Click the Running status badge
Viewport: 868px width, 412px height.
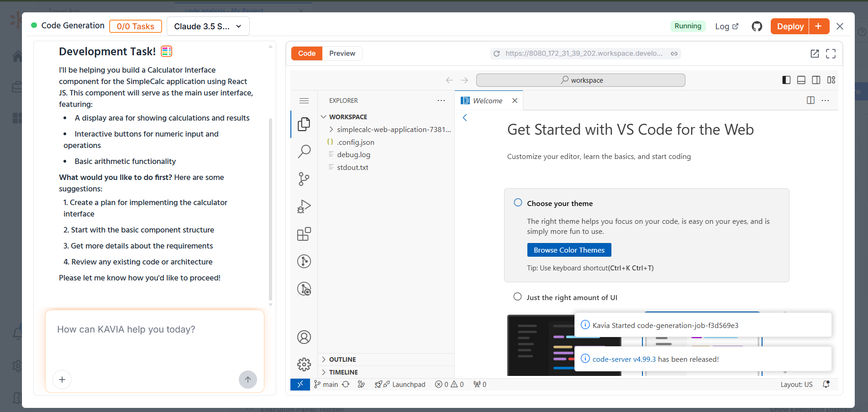coord(688,26)
